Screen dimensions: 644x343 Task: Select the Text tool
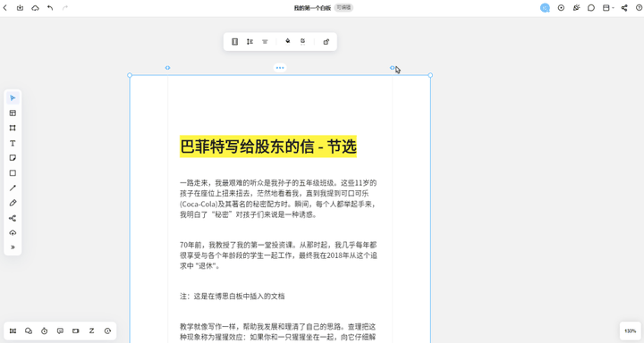coord(13,143)
